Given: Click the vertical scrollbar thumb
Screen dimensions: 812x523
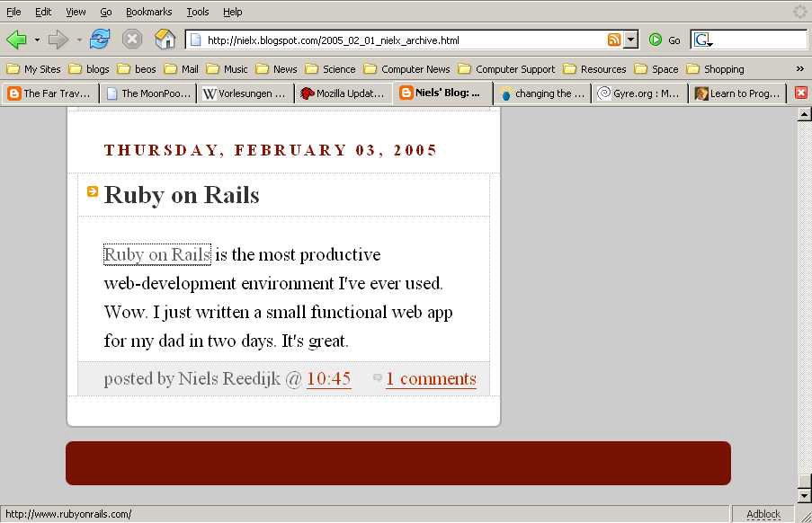Looking at the screenshot, I should point(804,481).
